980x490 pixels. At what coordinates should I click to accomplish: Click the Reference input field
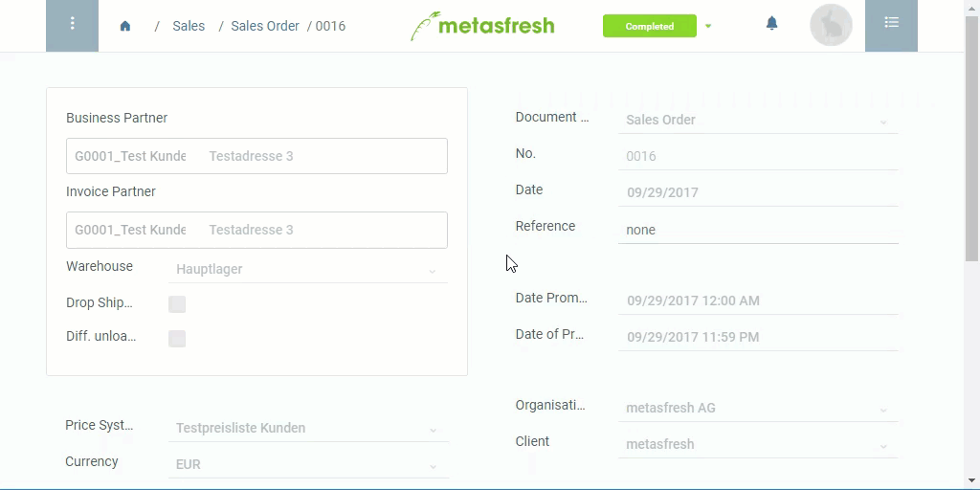coord(758,230)
